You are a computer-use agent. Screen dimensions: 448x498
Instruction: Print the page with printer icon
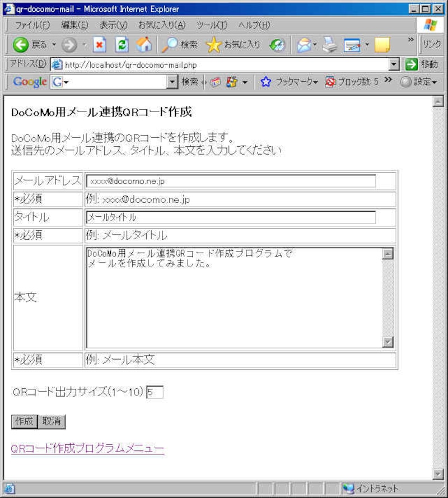330,45
